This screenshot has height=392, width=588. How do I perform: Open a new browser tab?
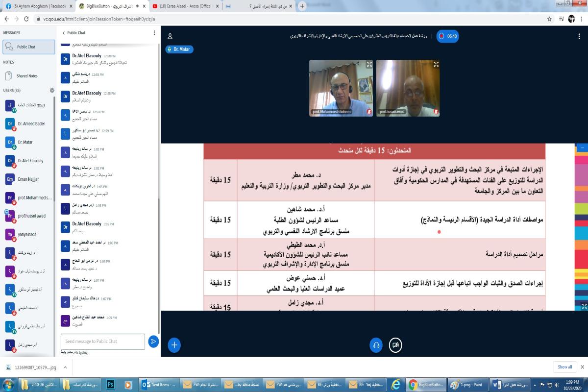302,6
